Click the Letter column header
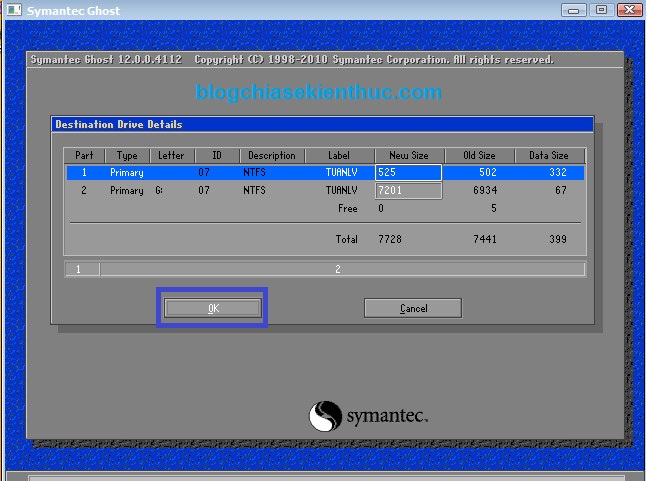The image size is (646, 481). (x=171, y=156)
